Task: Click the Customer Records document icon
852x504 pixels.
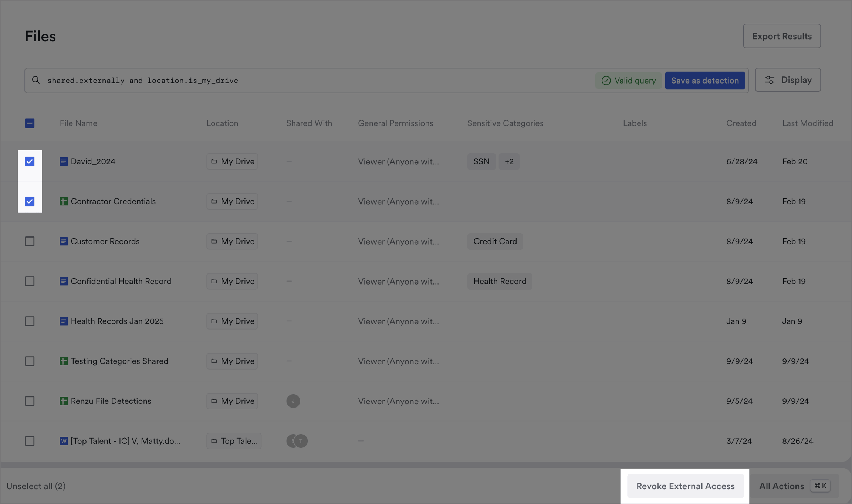Action: tap(64, 241)
